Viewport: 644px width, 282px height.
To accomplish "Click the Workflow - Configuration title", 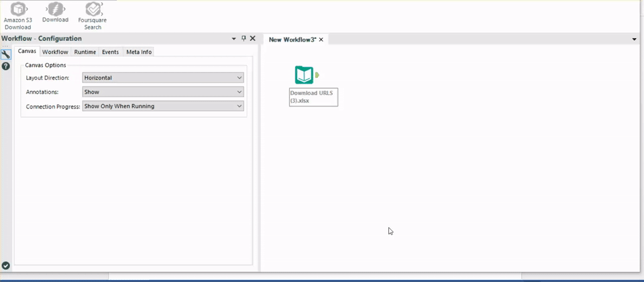I will tap(42, 39).
